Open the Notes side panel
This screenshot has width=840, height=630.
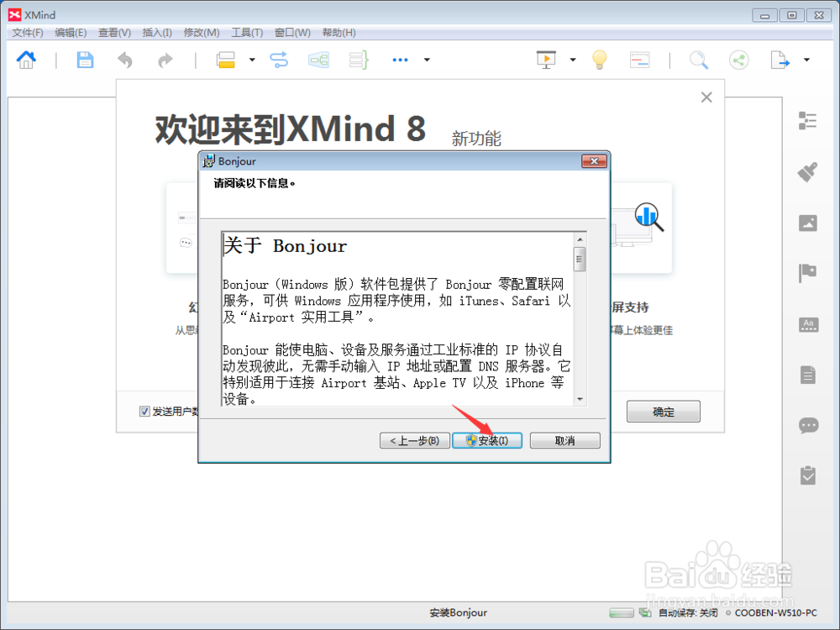tap(808, 375)
